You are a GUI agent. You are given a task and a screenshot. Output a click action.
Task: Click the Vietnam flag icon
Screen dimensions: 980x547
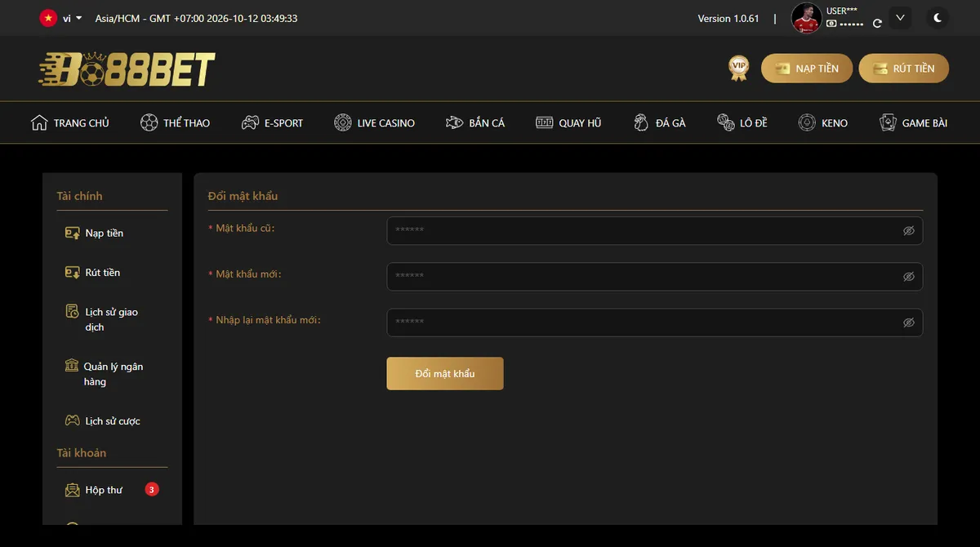[48, 18]
